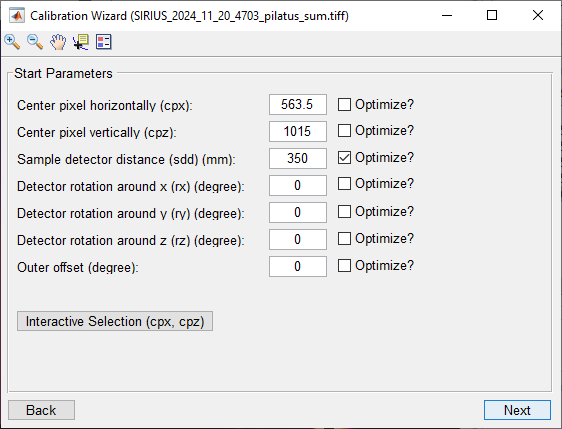Enable Optimize for outer offset
Viewport: 562px width, 429px height.
click(344, 266)
